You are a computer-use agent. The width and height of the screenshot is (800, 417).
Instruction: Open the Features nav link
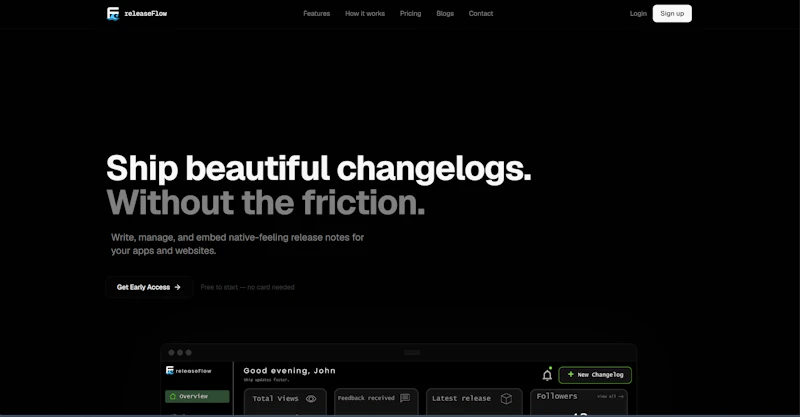tap(316, 14)
